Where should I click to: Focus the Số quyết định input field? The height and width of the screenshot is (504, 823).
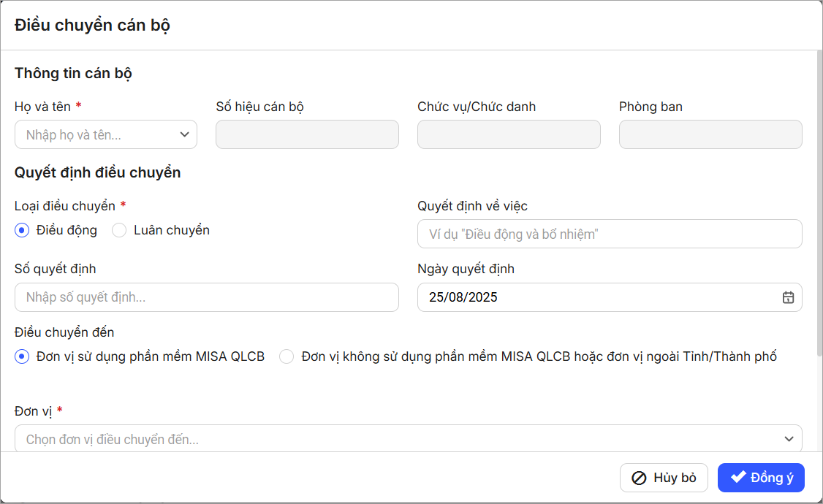pos(206,297)
